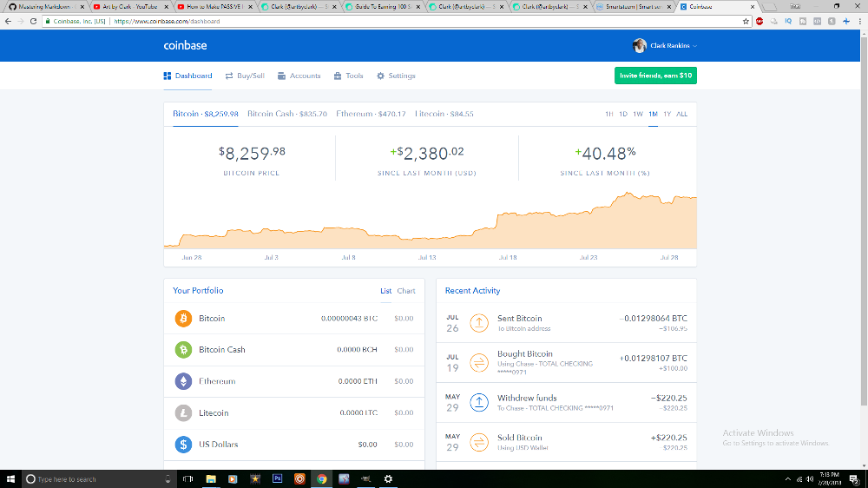The height and width of the screenshot is (488, 868).
Task: Reload the page with refresh button
Action: 33,21
